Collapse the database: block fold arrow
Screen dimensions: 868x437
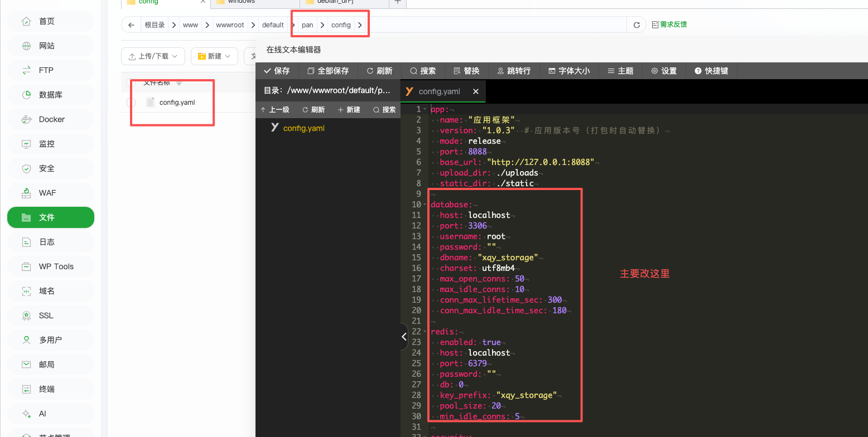point(425,205)
